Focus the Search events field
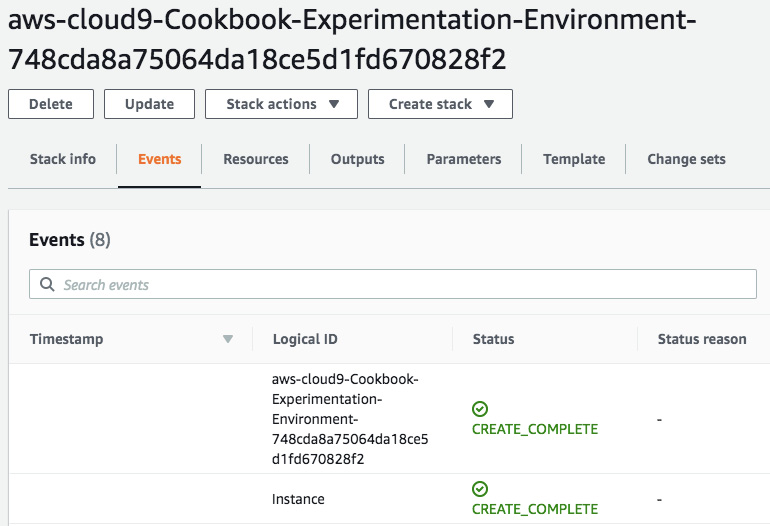Screen dimensions: 770x526 click(393, 284)
